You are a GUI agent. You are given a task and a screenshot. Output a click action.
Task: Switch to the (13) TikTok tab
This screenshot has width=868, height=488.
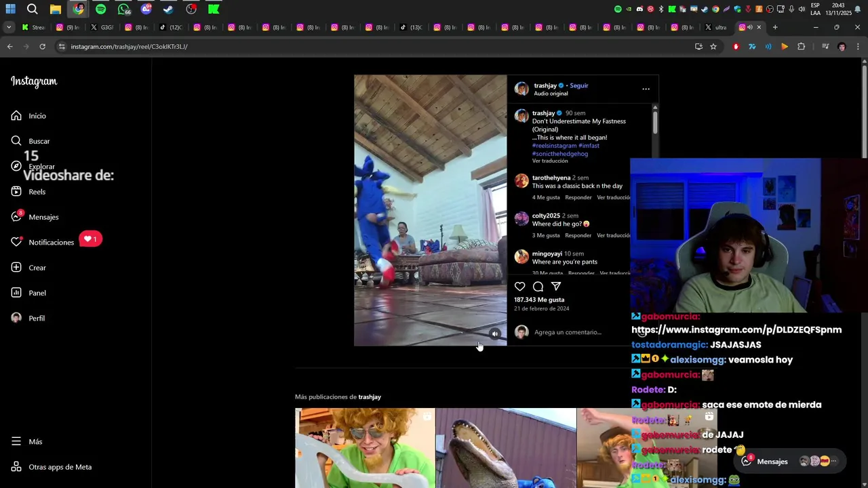[412, 27]
